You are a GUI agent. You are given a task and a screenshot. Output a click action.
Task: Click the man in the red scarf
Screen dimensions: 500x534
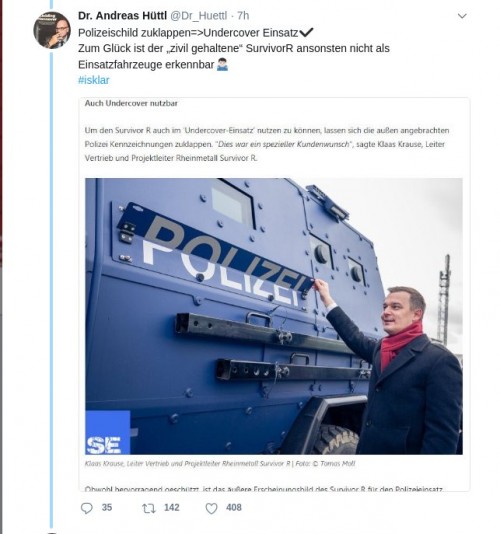pyautogui.click(x=405, y=370)
